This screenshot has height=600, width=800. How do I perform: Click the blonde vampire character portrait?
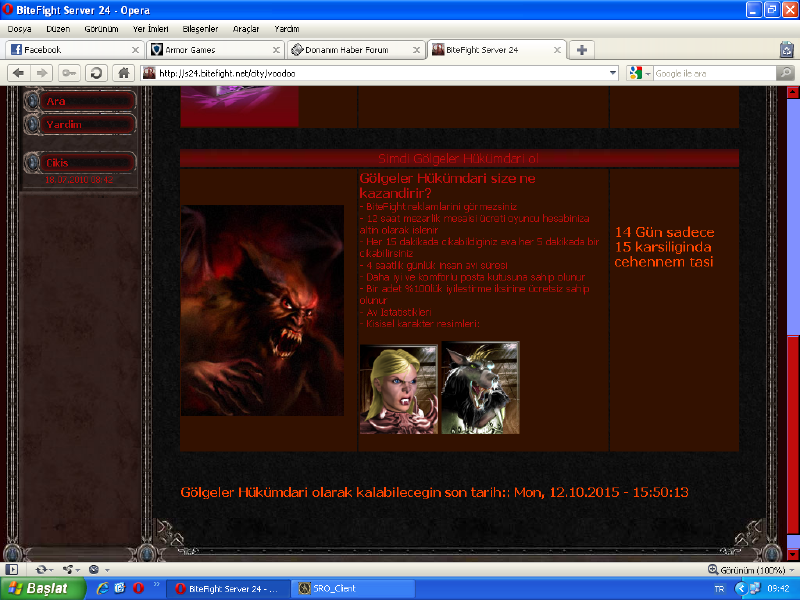[398, 388]
